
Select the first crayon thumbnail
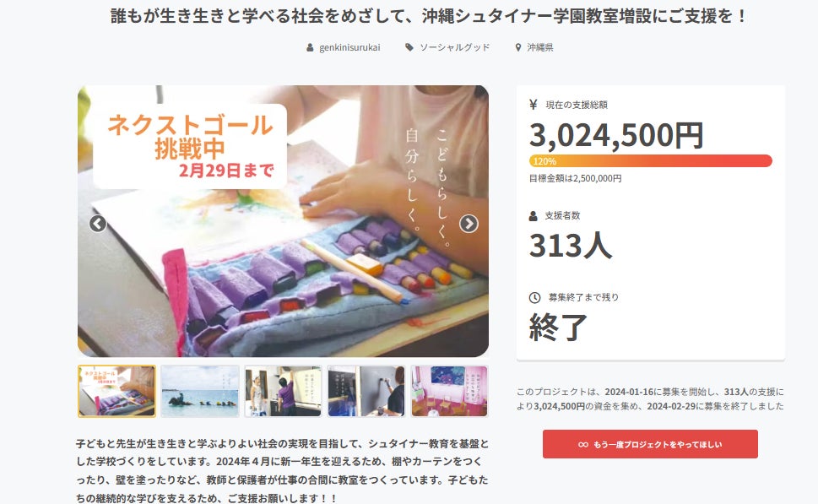coord(116,392)
